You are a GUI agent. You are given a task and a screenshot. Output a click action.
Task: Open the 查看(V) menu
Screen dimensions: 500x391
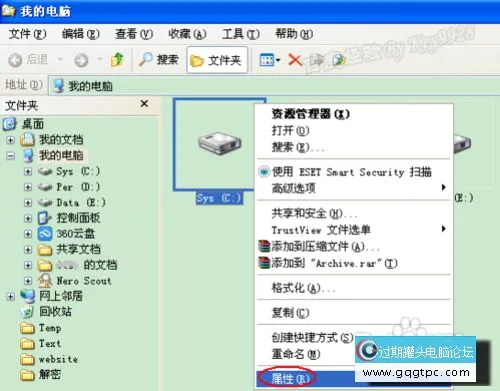pyautogui.click(x=134, y=34)
